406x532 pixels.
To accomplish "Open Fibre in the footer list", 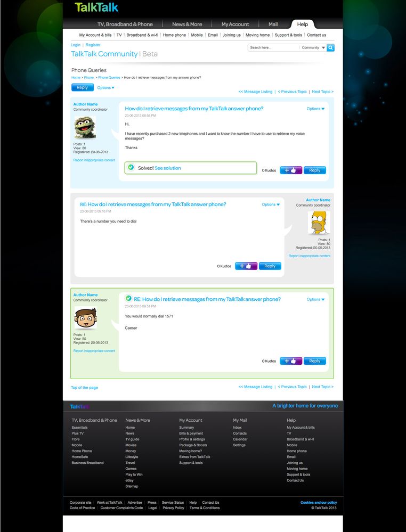I will 75,439.
